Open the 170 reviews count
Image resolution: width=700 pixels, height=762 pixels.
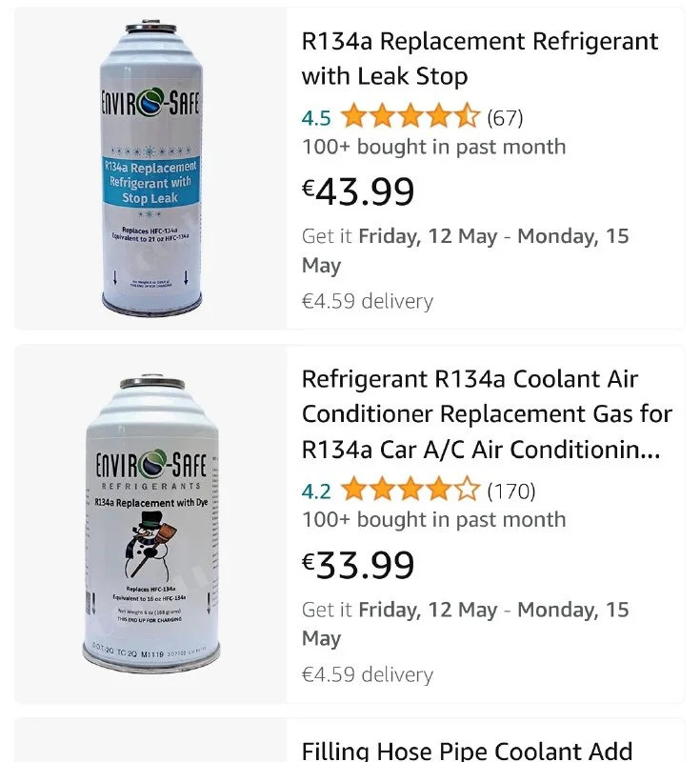pyautogui.click(x=511, y=491)
